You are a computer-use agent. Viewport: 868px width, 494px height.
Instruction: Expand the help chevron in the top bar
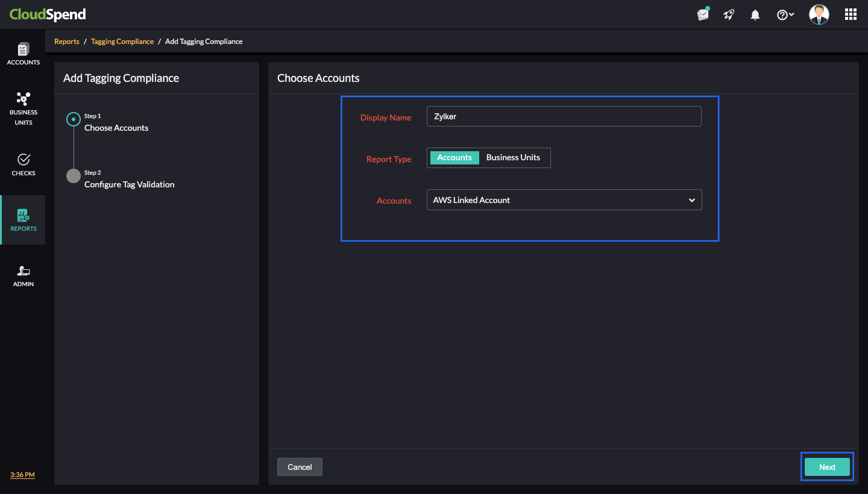pos(790,14)
